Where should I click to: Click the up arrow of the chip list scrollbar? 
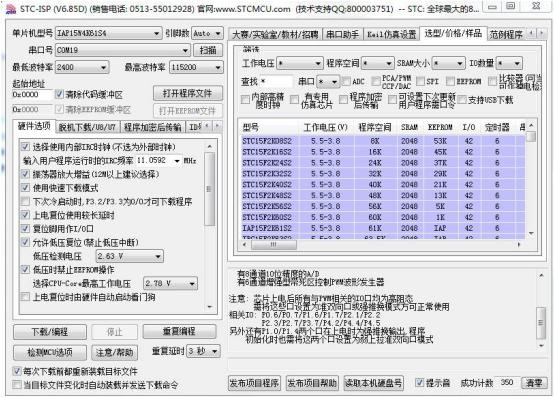(x=531, y=125)
